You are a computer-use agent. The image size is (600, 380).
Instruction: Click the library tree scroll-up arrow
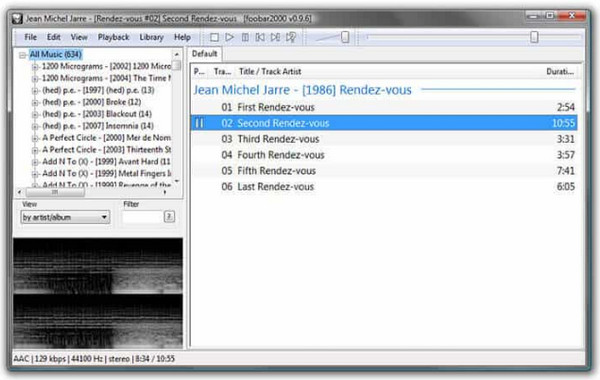click(x=176, y=54)
